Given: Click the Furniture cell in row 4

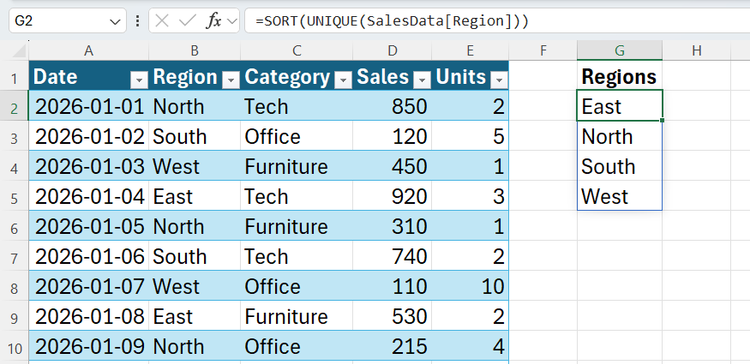Looking at the screenshot, I should point(297,166).
